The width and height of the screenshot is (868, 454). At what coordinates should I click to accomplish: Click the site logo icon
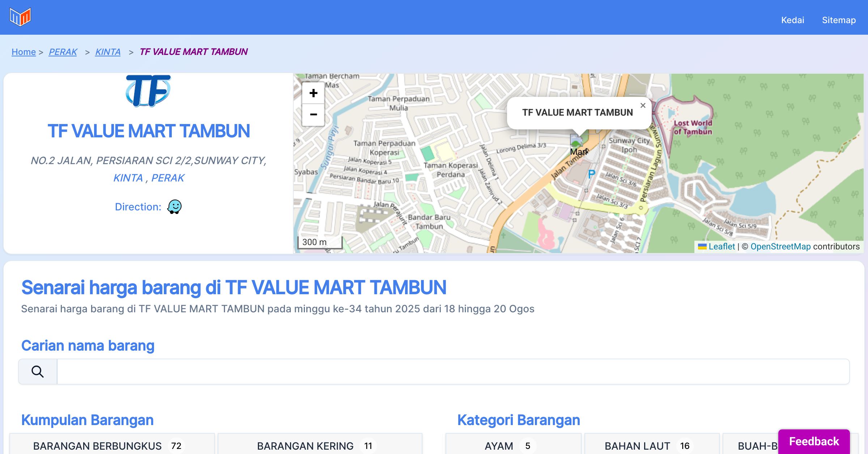tap(20, 17)
